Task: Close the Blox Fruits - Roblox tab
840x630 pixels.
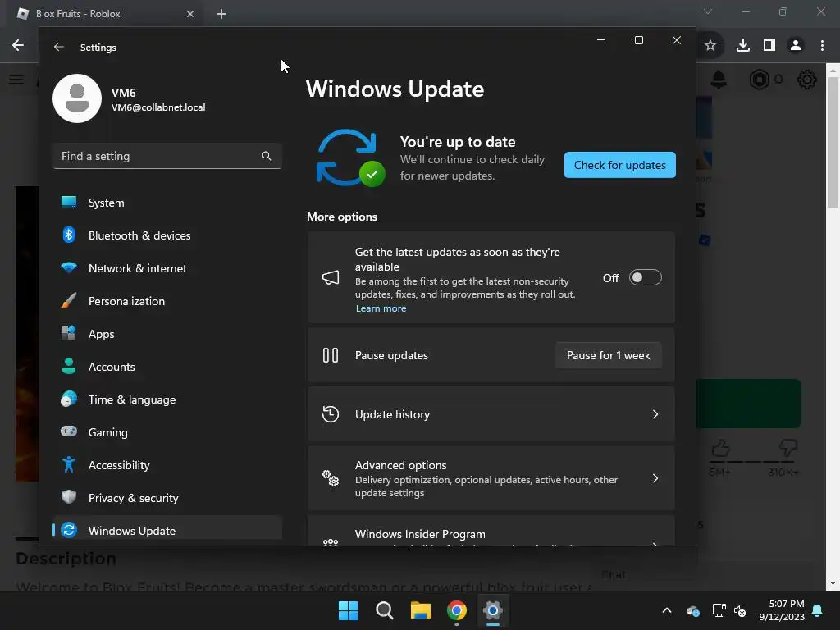Action: coord(190,14)
